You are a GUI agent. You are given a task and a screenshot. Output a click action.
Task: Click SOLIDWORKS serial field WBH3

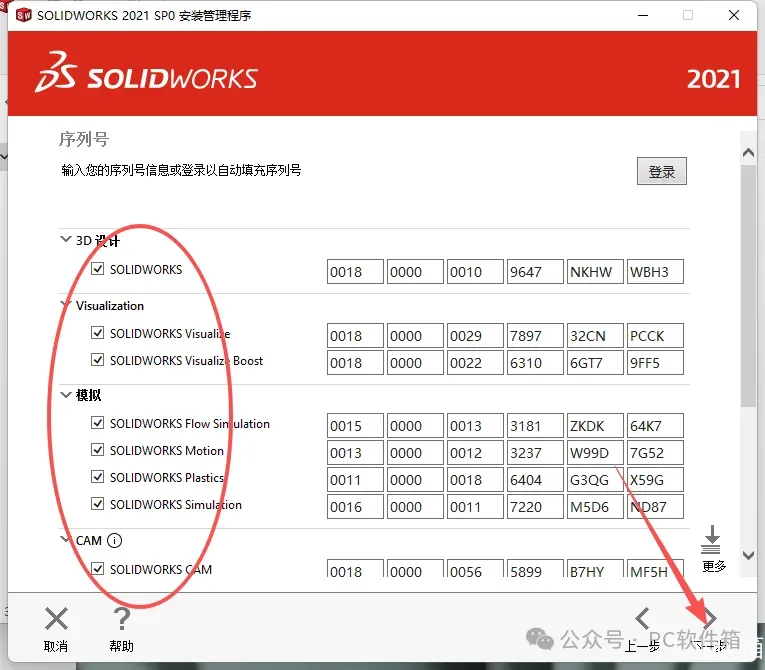[655, 271]
